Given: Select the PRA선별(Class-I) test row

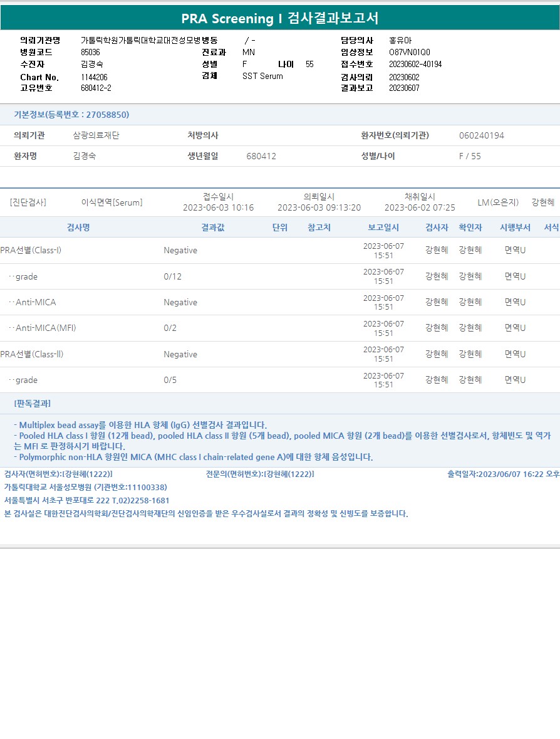Looking at the screenshot, I should tap(280, 250).
